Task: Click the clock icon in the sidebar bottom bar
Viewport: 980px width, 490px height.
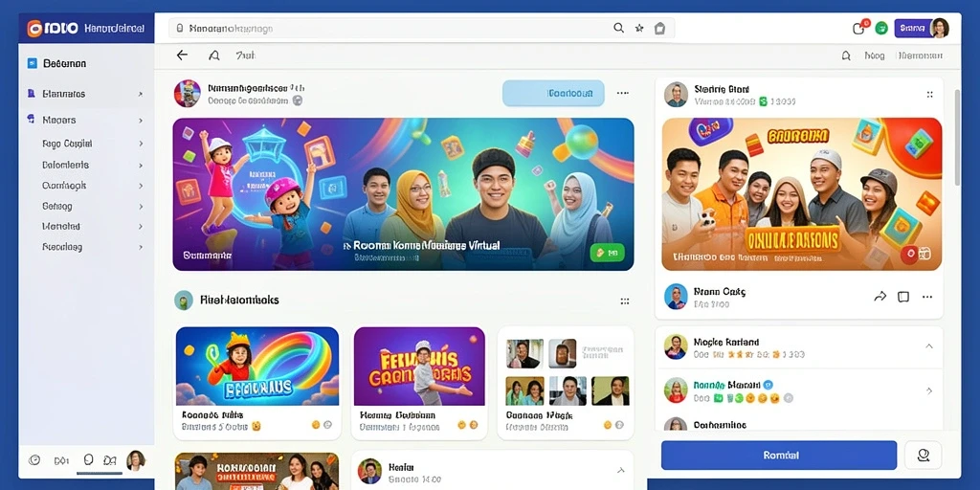Action: pos(35,460)
